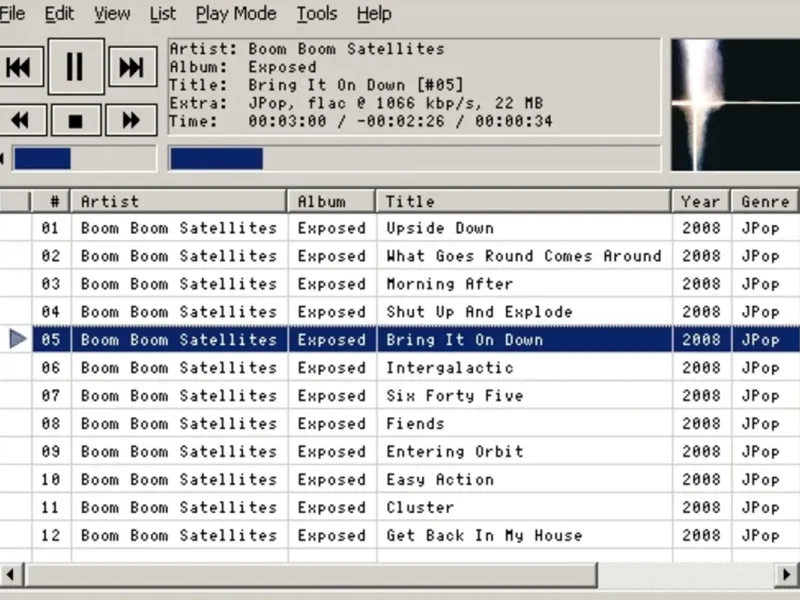Viewport: 800px width, 600px height.
Task: Open the View menu
Action: pos(112,13)
